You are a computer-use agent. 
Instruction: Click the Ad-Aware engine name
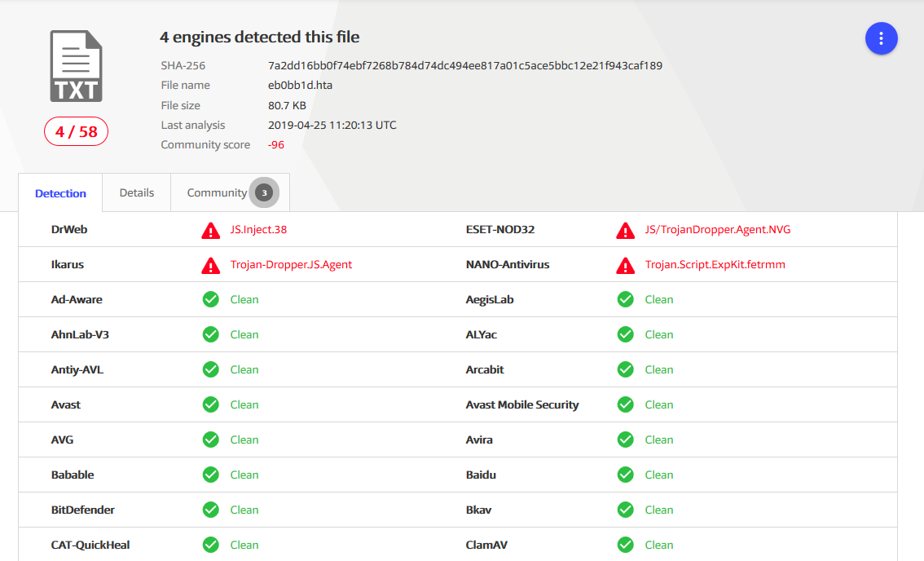coord(77,300)
